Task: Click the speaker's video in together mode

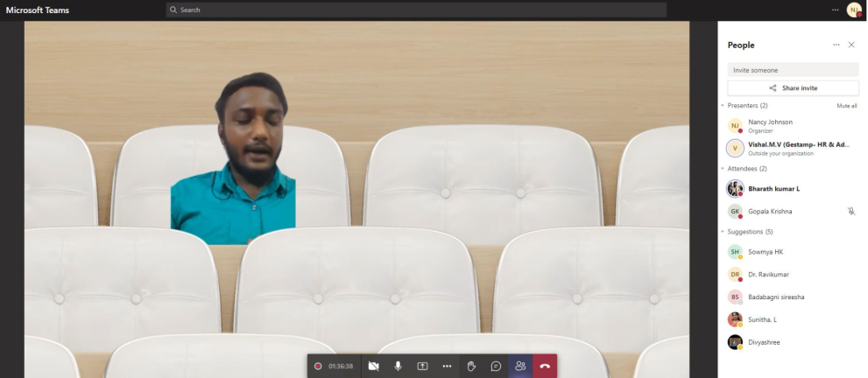Action: 233,158
